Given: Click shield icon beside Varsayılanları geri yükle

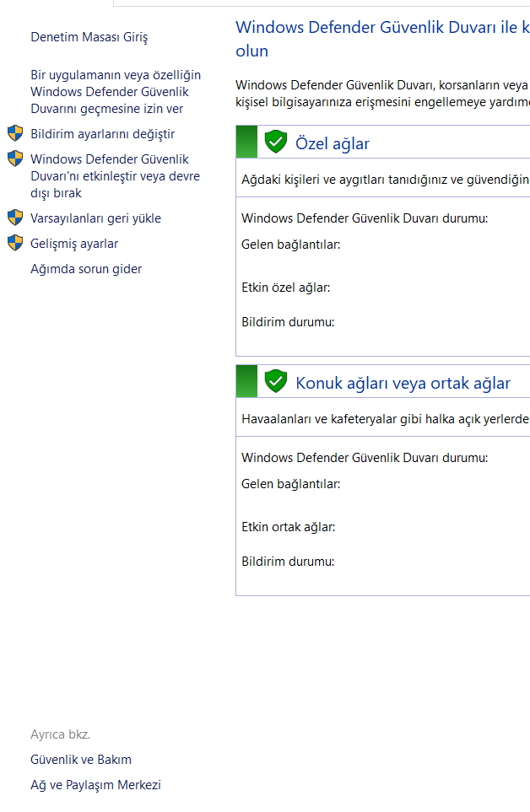Looking at the screenshot, I should point(15,218).
